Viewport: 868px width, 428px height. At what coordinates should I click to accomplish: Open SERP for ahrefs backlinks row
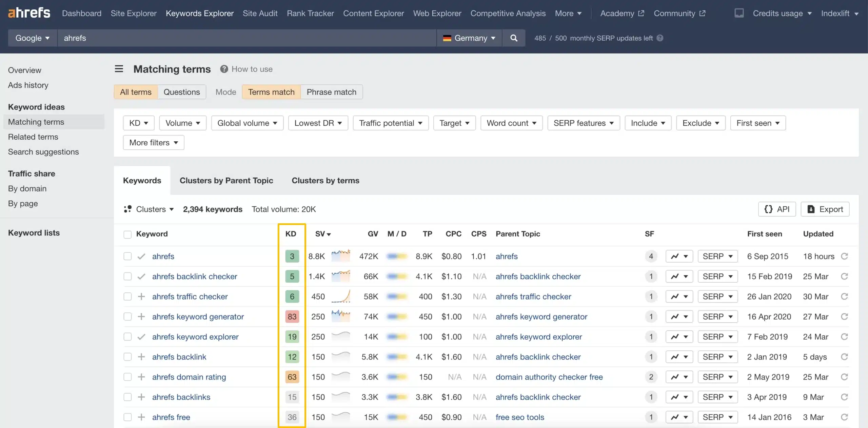coord(717,397)
